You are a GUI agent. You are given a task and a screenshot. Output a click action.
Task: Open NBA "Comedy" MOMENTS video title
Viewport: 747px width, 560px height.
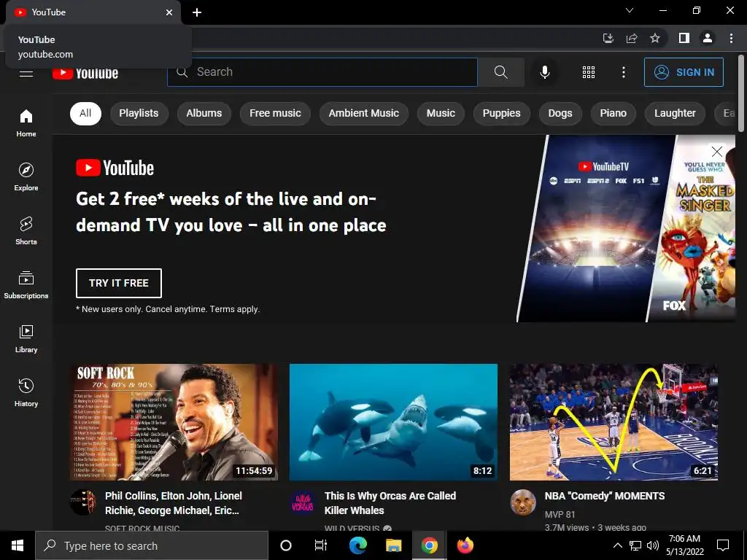click(x=605, y=496)
